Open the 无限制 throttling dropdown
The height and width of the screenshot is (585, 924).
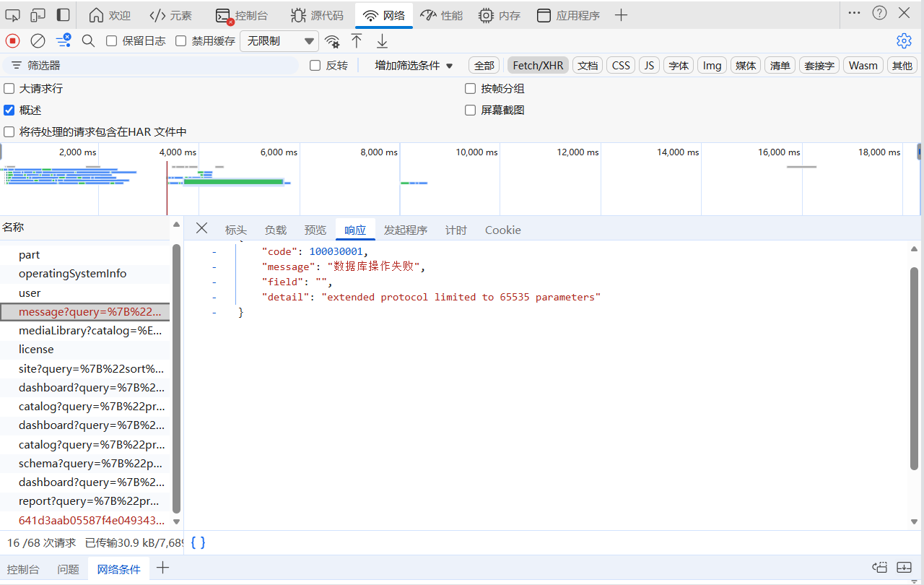click(x=279, y=40)
